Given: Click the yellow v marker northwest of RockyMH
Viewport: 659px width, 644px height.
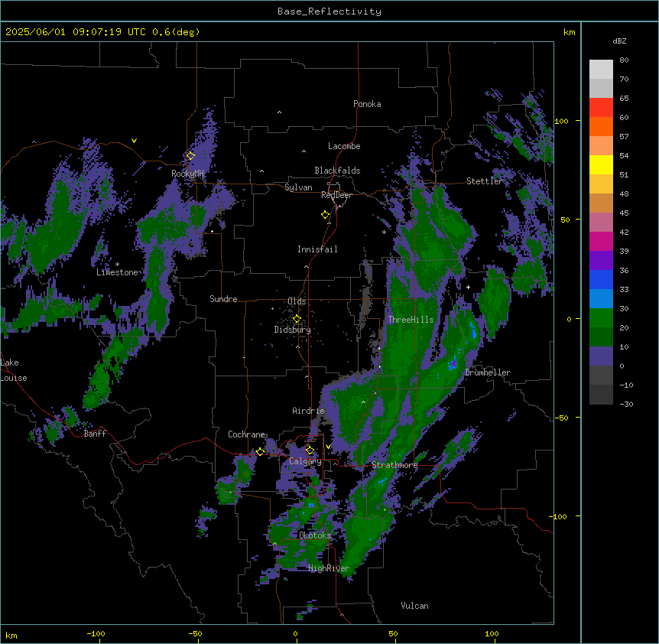Looking at the screenshot, I should [134, 141].
